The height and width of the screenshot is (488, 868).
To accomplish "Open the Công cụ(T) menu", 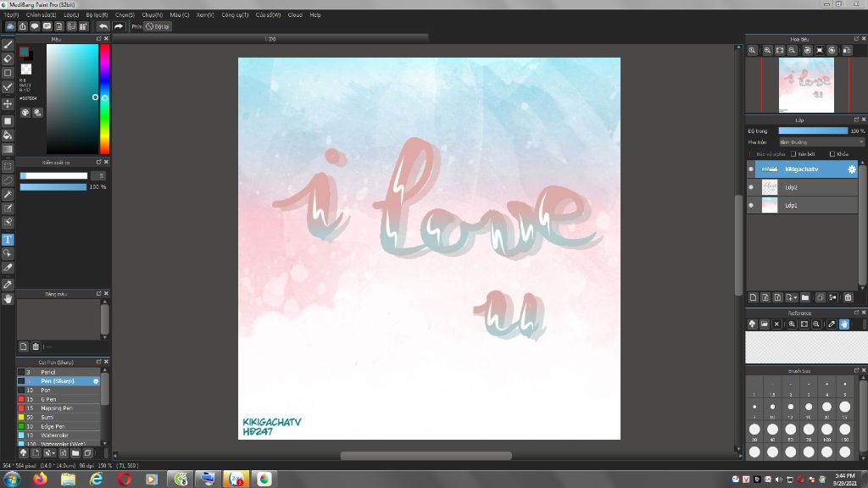I will [x=235, y=15].
